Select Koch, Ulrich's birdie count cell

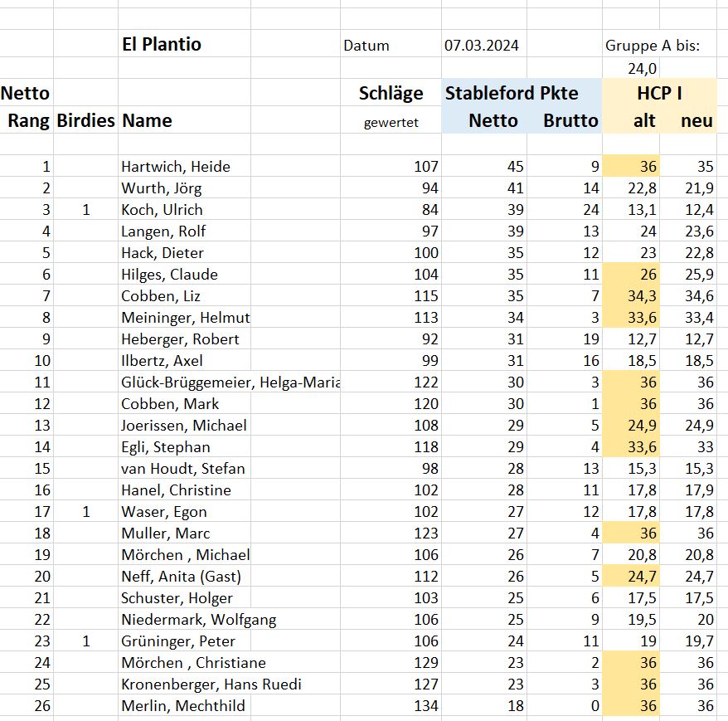pos(86,210)
